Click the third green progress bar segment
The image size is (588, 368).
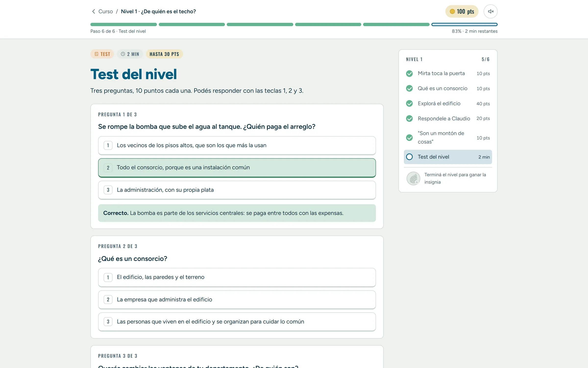coord(260,25)
